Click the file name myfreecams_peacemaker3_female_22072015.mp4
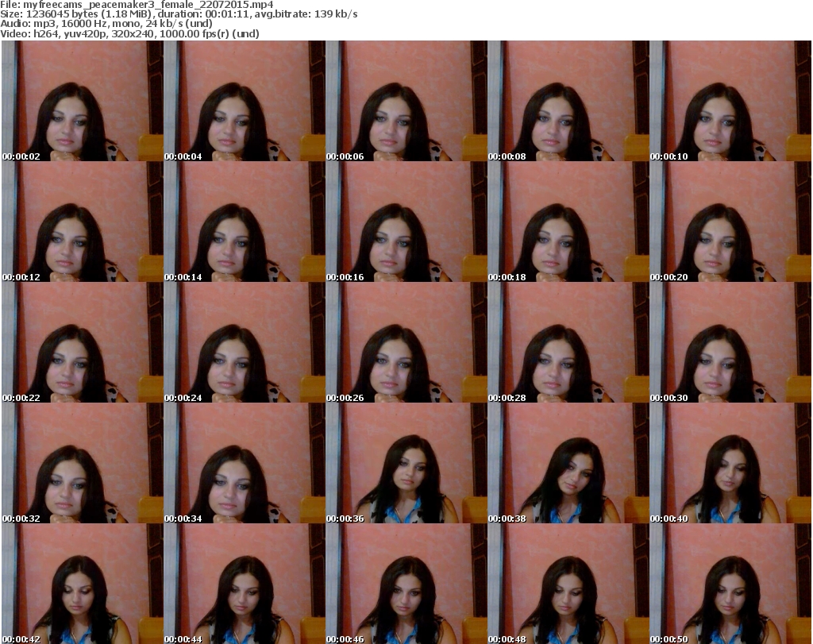Viewport: 813px width, 644px height. 148,5
